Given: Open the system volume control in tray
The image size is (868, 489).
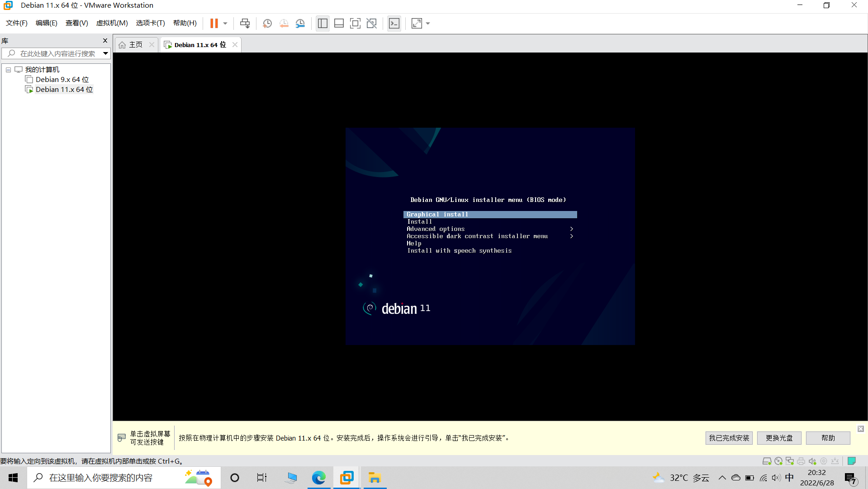Looking at the screenshot, I should [776, 478].
